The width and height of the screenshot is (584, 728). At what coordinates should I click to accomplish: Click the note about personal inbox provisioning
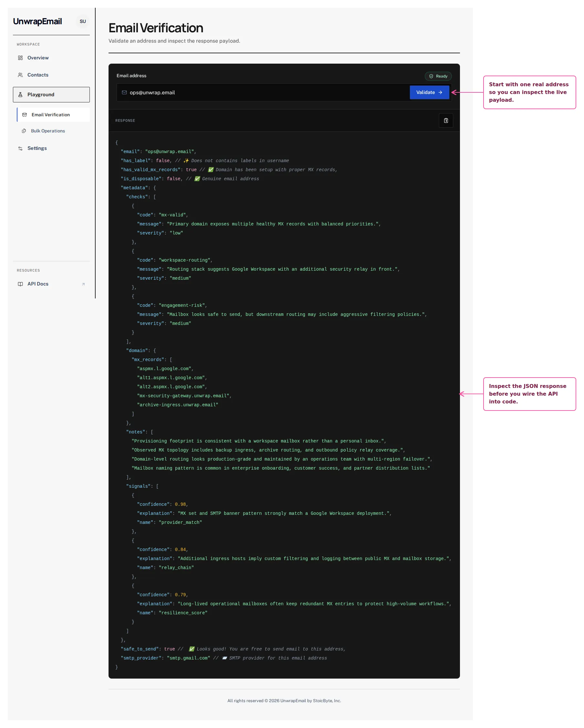coord(258,441)
